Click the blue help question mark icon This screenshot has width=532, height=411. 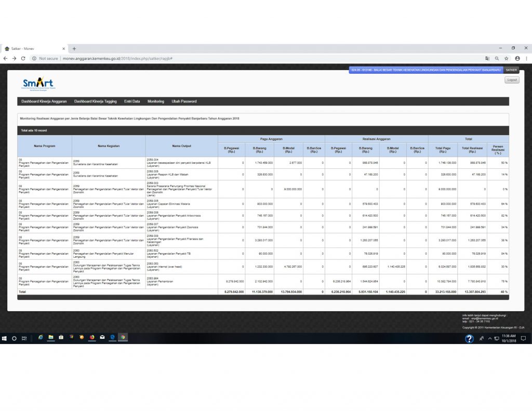click(x=469, y=339)
